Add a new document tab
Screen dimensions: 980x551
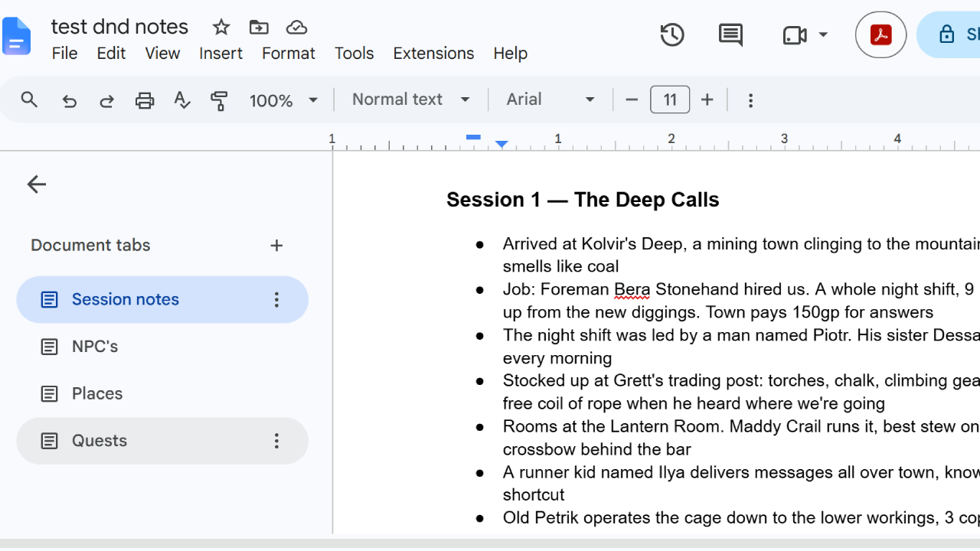coord(276,246)
